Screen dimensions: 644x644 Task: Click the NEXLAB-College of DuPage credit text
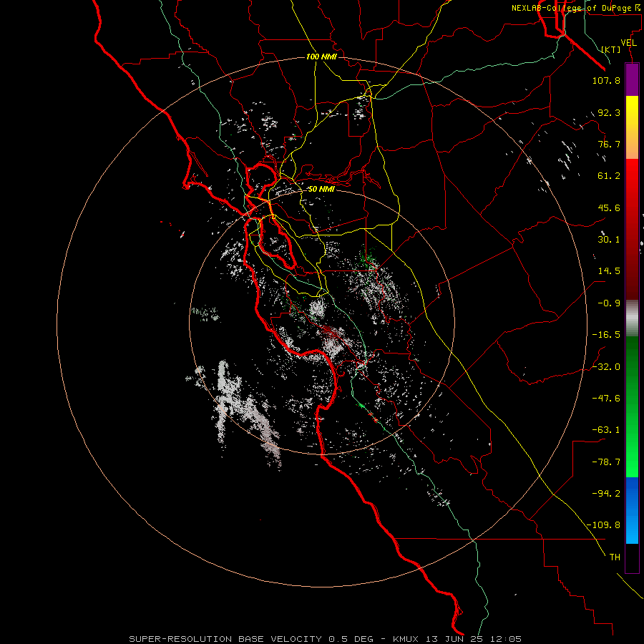(x=575, y=8)
